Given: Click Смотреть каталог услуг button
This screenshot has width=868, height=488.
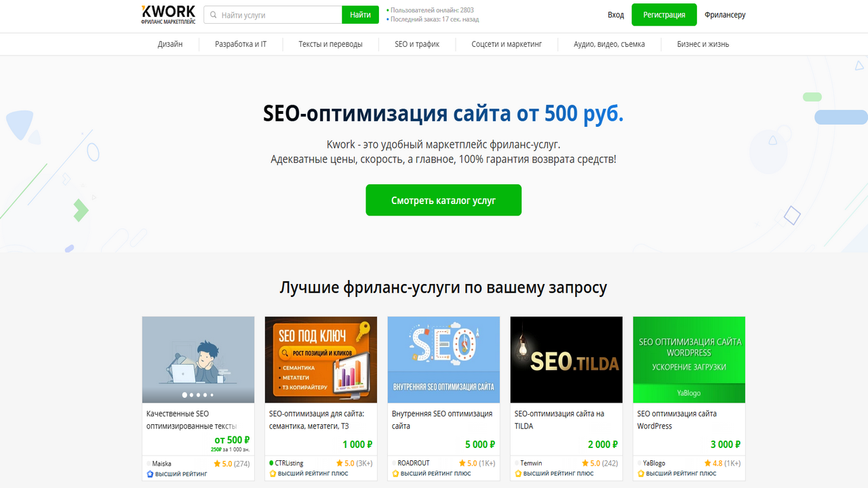Looking at the screenshot, I should [x=443, y=200].
